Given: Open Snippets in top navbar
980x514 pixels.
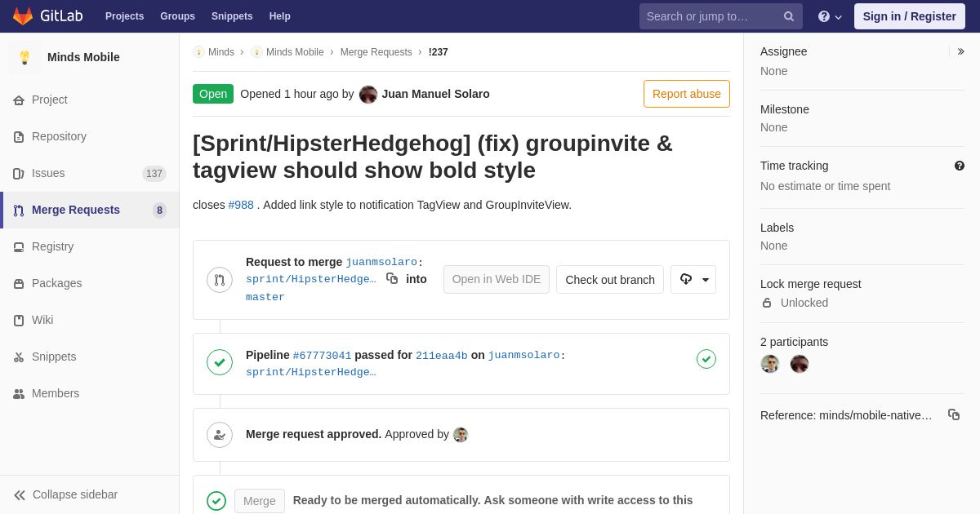Looking at the screenshot, I should pyautogui.click(x=232, y=16).
